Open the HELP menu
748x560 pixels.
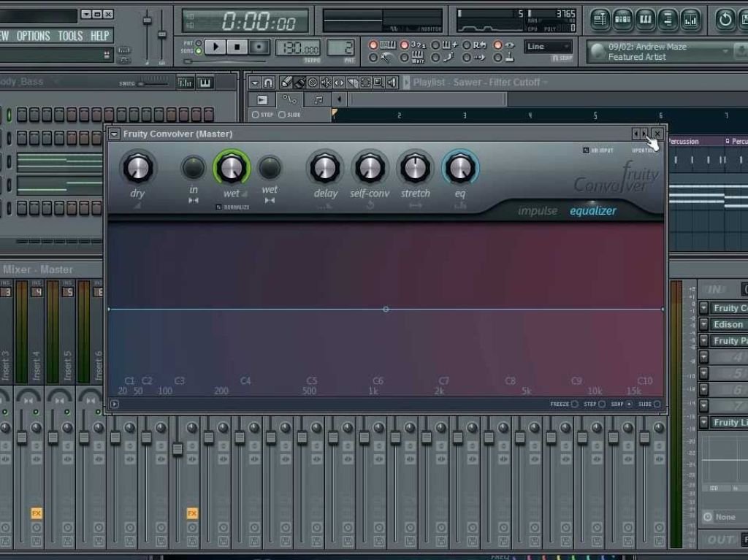(99, 36)
